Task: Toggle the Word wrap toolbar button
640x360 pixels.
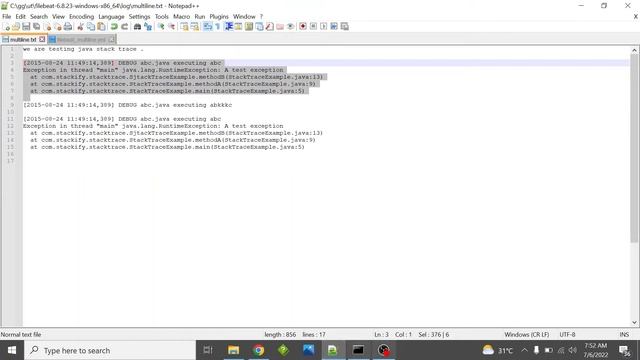Action: 208,27
